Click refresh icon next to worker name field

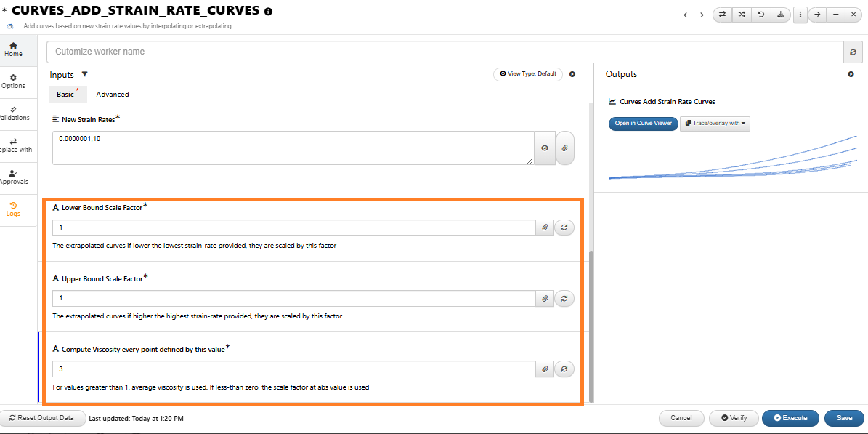(x=853, y=52)
